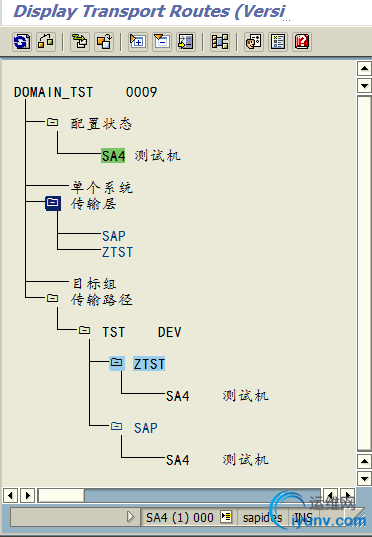This screenshot has width=372, height=537.
Task: Open ZTST transport layer entry under 传输层
Action: 117,252
